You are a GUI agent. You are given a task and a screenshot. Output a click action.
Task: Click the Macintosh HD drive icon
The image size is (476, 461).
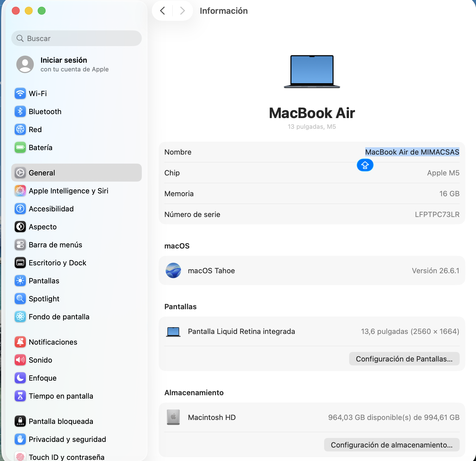pos(173,417)
